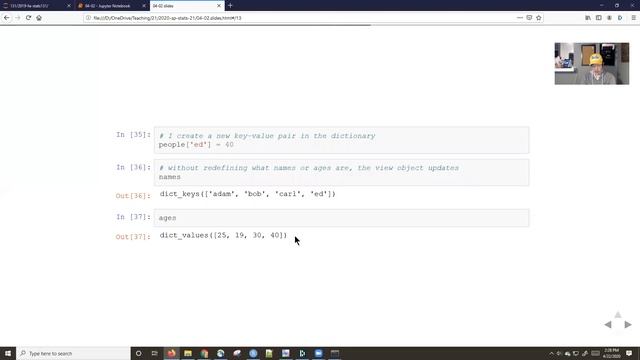Screen dimensions: 640x360
Task: Open the Windows Start menu
Action: (8, 353)
